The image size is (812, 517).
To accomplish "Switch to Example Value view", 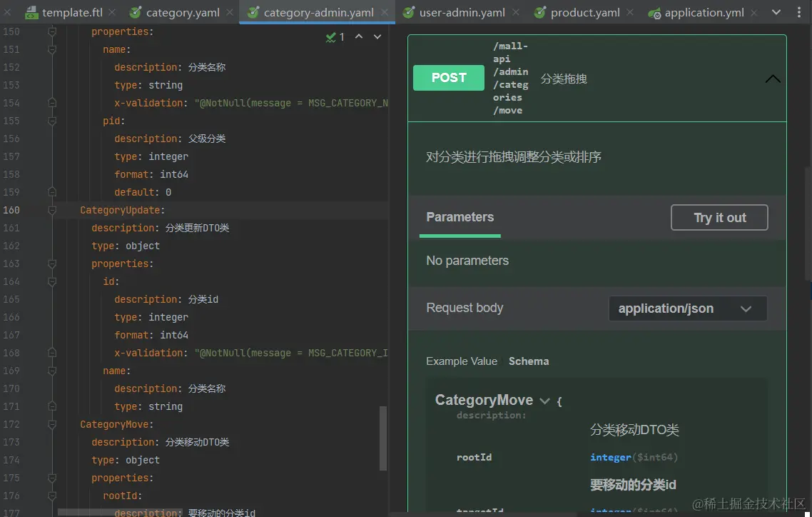I will click(x=462, y=361).
